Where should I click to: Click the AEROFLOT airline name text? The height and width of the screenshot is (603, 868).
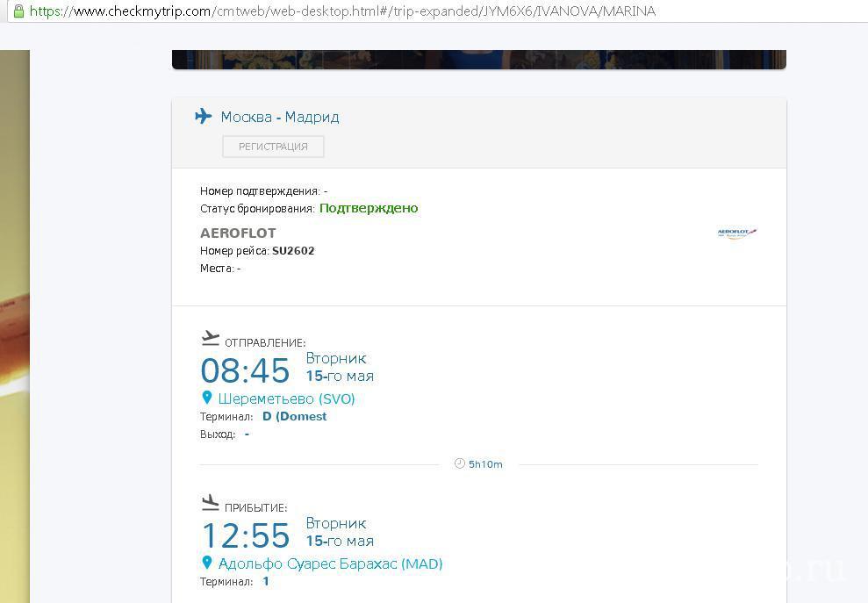point(238,233)
